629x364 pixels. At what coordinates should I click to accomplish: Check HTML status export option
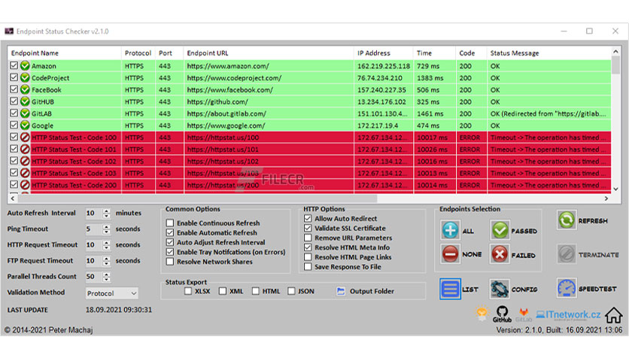256,291
